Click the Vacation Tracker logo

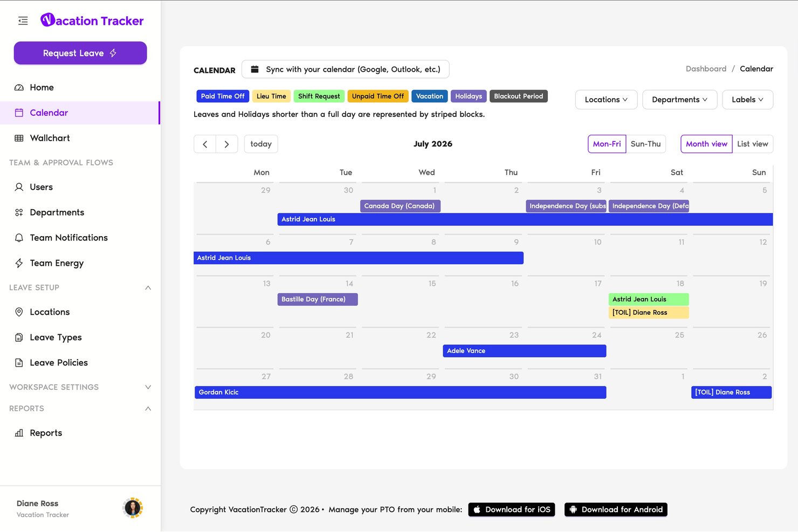(92, 20)
